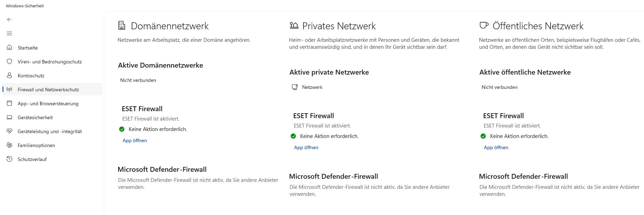This screenshot has height=215, width=644.
Task: Click the Öffentliches Netzwerk cup icon
Action: pyautogui.click(x=484, y=25)
